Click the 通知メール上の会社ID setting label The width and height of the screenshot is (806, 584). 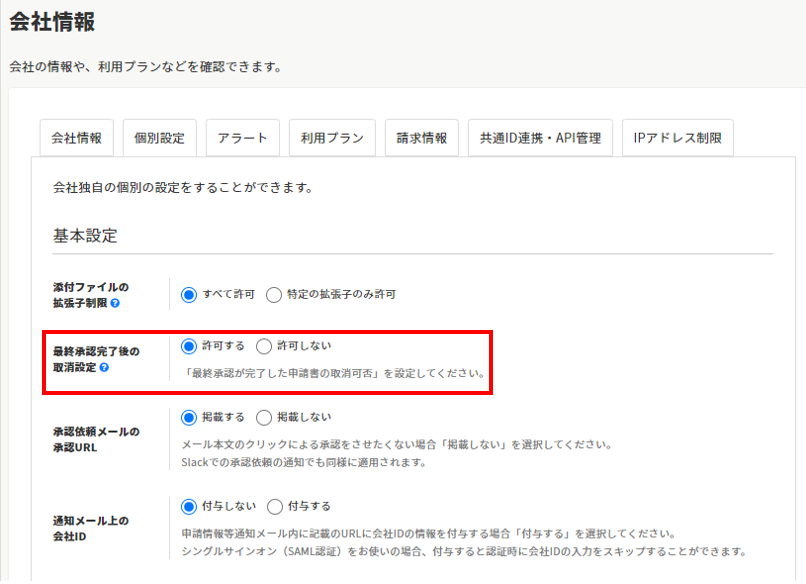pyautogui.click(x=91, y=529)
